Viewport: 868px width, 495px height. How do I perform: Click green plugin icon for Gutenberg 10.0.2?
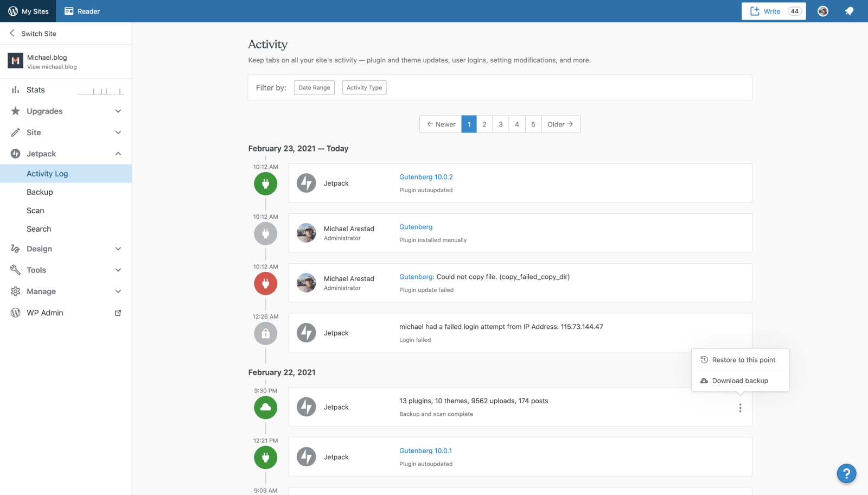tap(266, 183)
